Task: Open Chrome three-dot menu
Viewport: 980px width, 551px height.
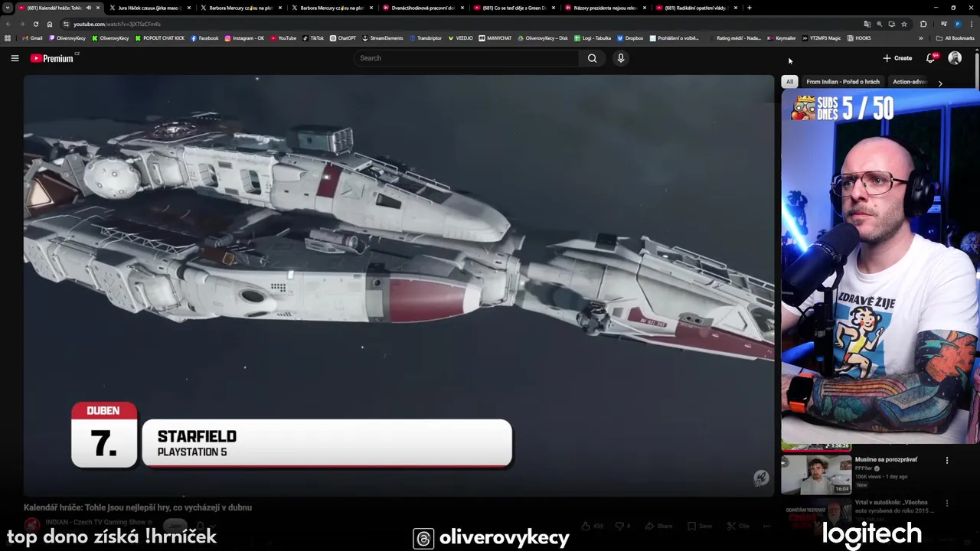Action: (x=971, y=24)
